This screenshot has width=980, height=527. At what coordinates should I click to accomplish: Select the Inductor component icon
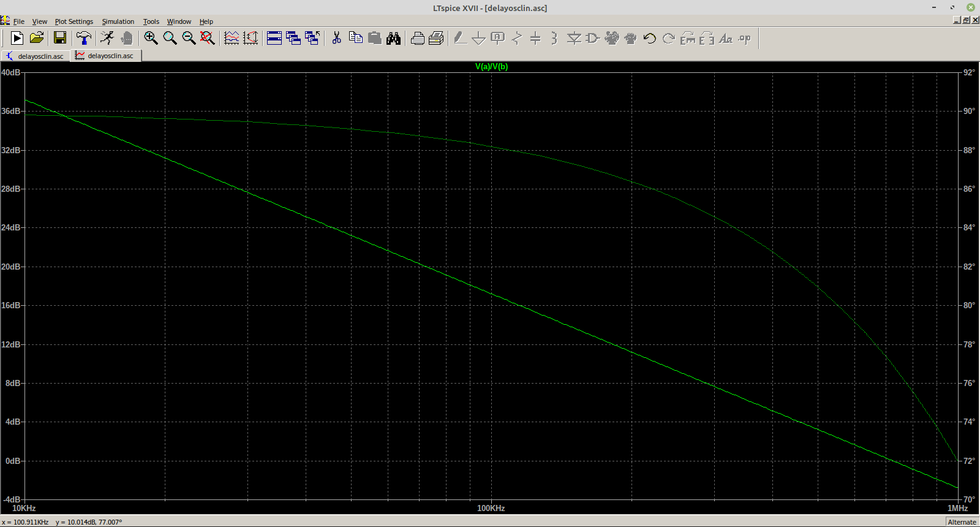tap(554, 38)
